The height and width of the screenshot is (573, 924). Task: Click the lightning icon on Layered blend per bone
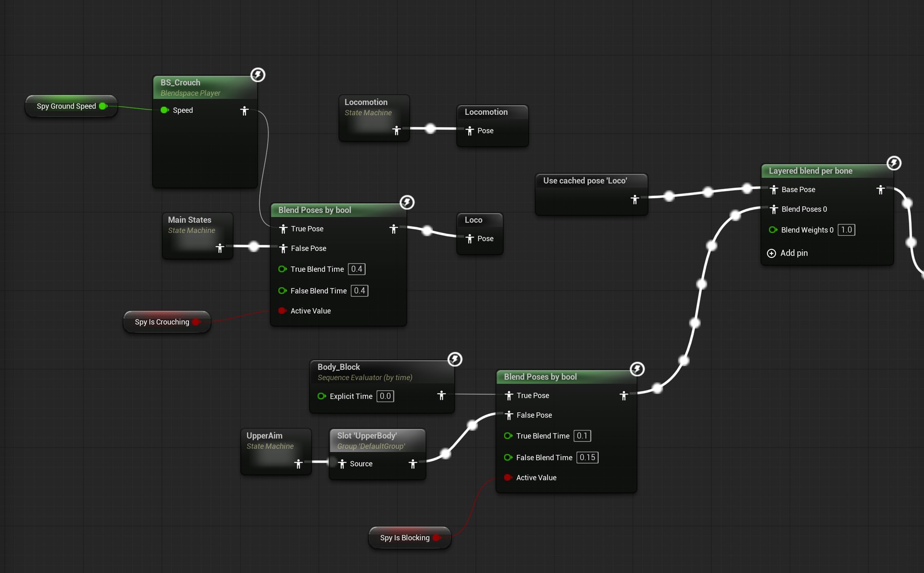pos(894,163)
